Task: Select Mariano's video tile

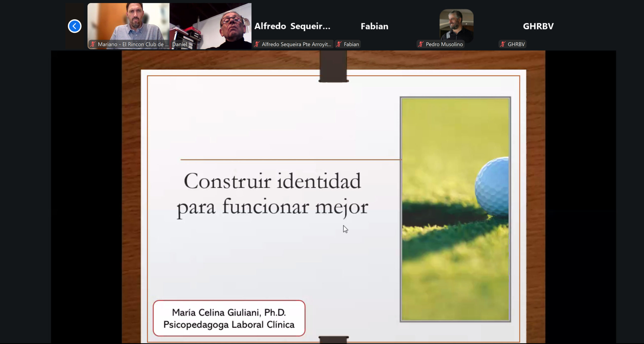Action: [128, 23]
